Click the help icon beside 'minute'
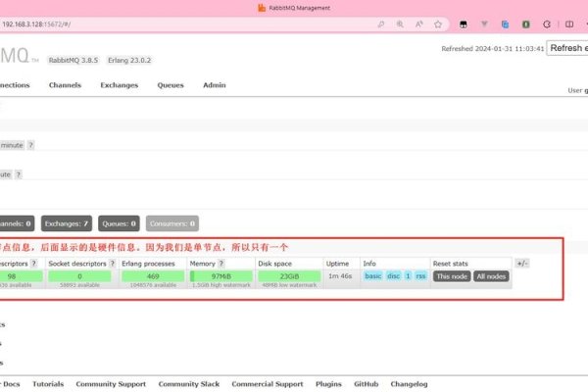Image resolution: width=588 pixels, height=392 pixels. pos(30,145)
